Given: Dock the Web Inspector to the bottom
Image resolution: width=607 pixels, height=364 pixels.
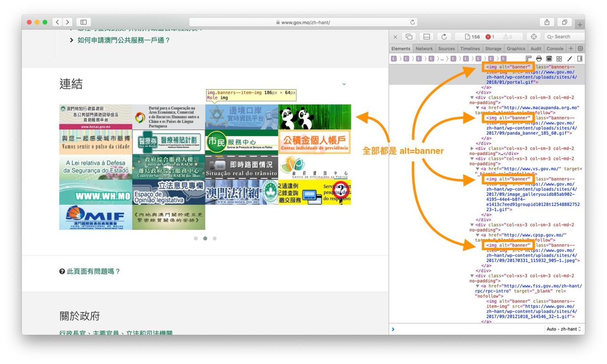Looking at the screenshot, I should [426, 37].
